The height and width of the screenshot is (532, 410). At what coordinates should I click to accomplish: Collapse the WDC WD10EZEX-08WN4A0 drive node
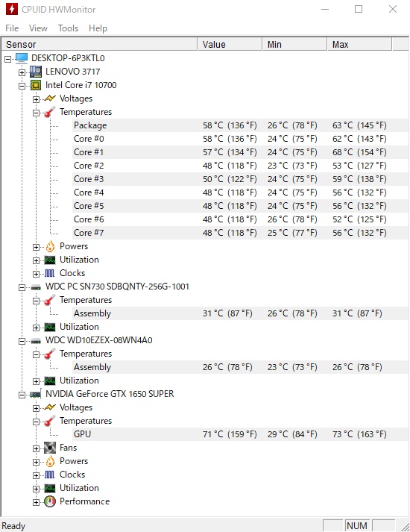pos(22,341)
